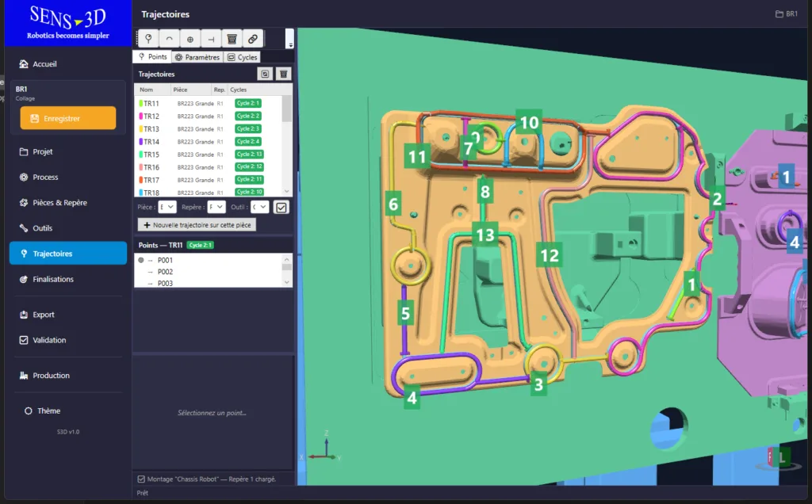This screenshot has height=504, width=812.
Task: Click the crosshair target tool icon
Action: 190,39
